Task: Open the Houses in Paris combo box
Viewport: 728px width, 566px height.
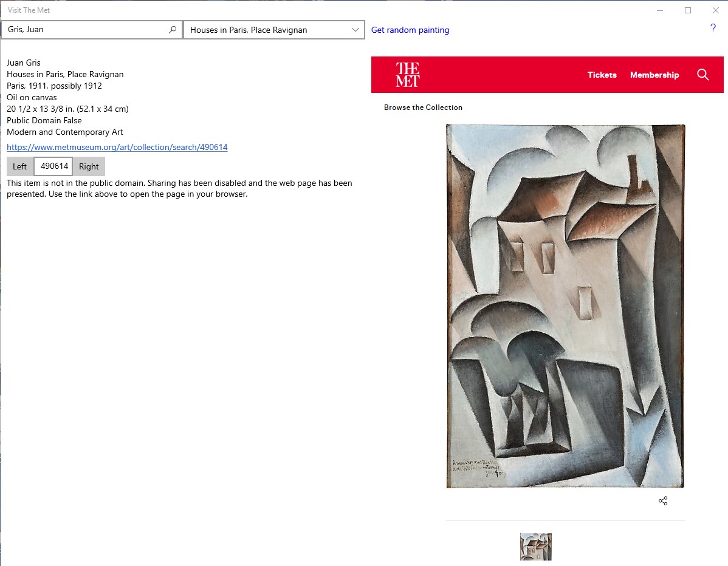Action: click(274, 30)
